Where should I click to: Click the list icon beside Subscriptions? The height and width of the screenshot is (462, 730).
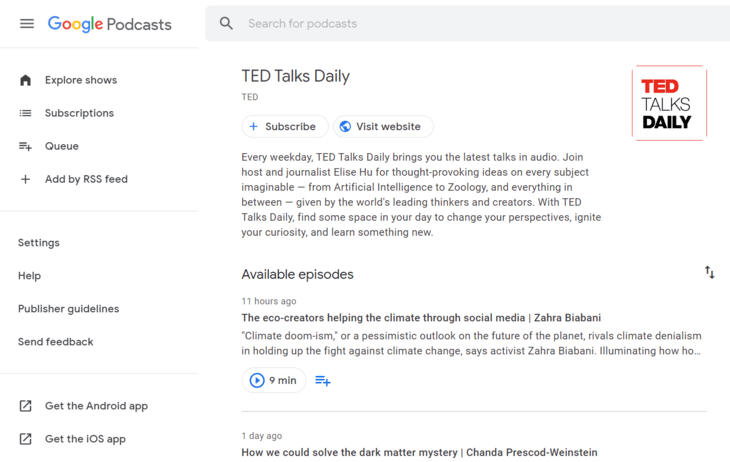tap(26, 113)
